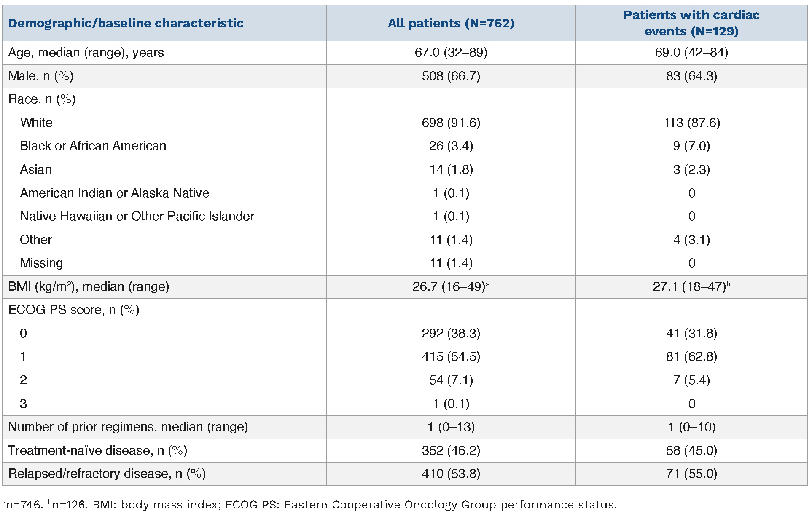812x519 pixels.
Task: Select the "BMI (kg/m²), median (range)" label
Action: click(89, 287)
